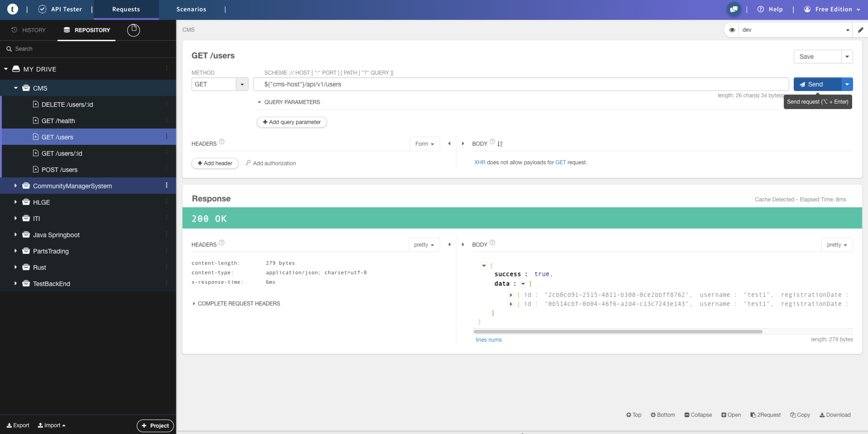
Task: Collapse MY DRIVE tree
Action: click(x=6, y=69)
